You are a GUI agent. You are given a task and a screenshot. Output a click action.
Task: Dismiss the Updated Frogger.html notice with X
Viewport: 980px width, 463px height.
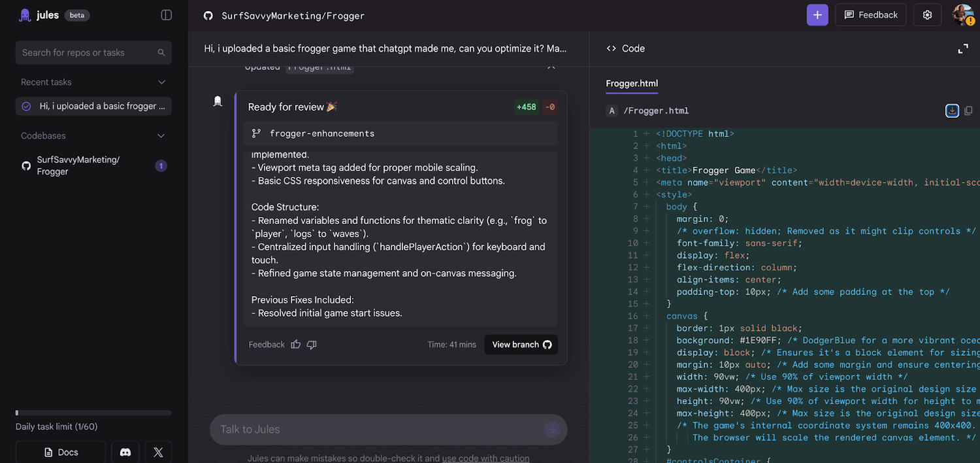(551, 66)
